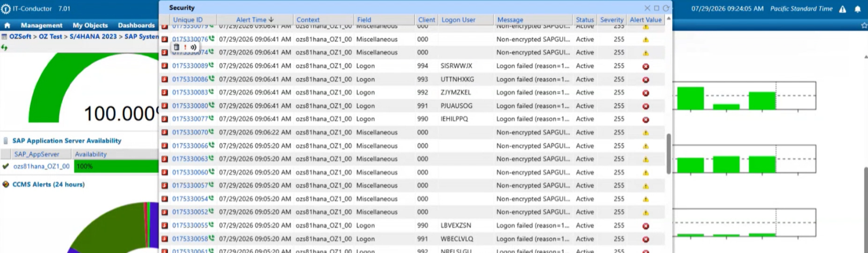Click the Security window vertical scrollbar thumb
This screenshot has width=868, height=253.
[x=668, y=154]
